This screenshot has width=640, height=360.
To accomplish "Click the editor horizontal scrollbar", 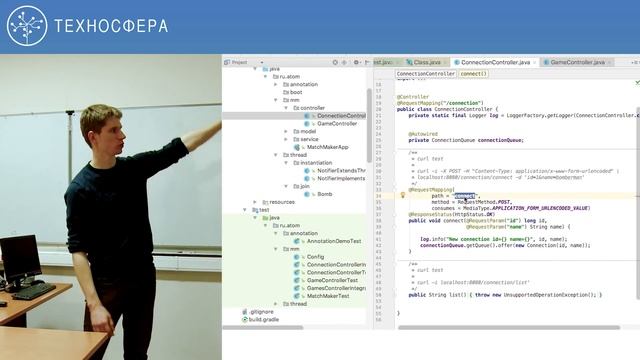I will tap(509, 327).
